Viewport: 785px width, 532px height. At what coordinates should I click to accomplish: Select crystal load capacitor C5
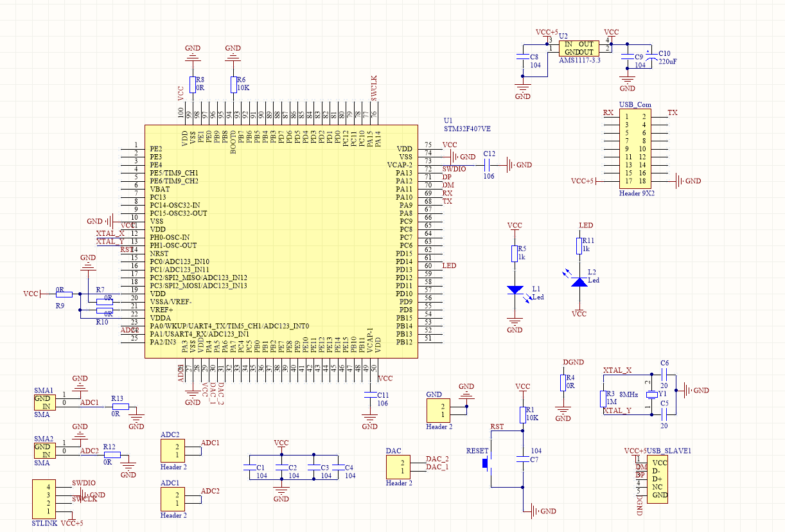pos(665,414)
